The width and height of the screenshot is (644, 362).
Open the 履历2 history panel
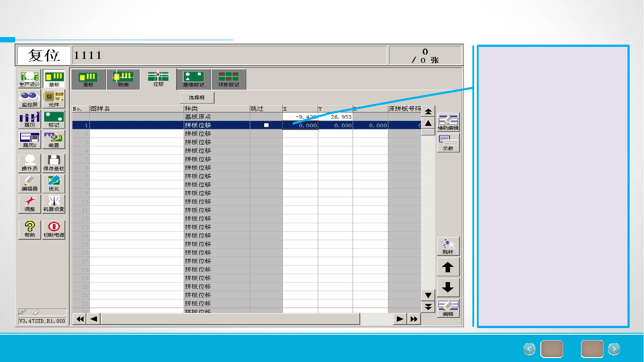tap(30, 140)
